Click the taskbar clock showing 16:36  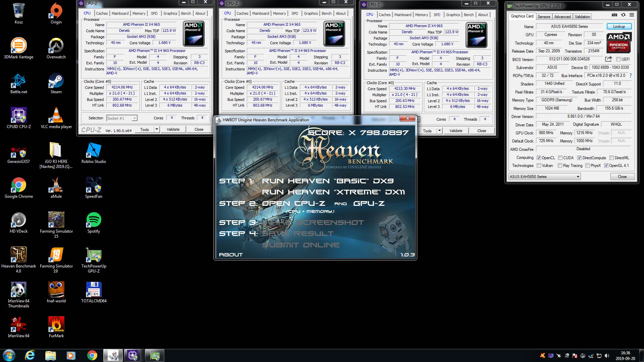point(625,356)
